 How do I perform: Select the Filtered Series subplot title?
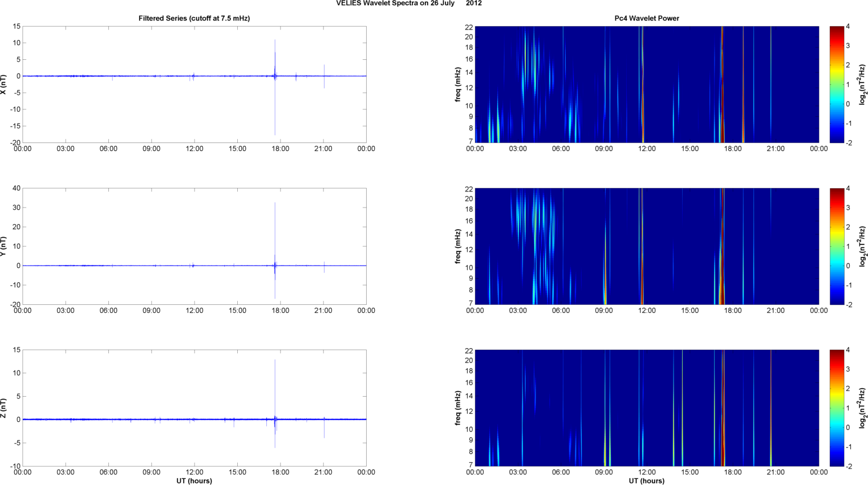194,18
